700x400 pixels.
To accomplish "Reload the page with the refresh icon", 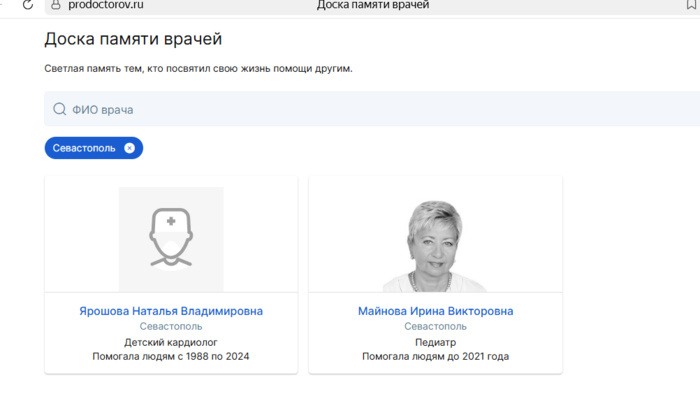I will [28, 5].
